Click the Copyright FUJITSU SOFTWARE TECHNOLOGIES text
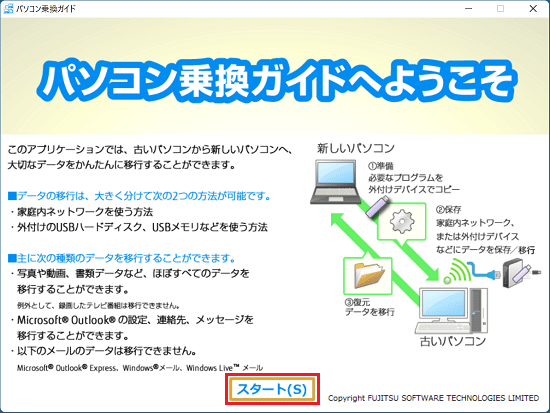550x413 pixels. 433,398
